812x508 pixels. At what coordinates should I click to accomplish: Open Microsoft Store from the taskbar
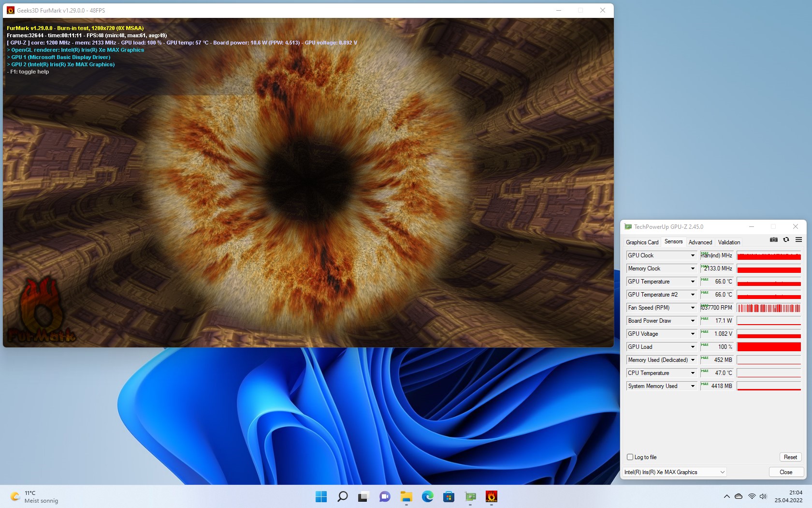point(449,496)
